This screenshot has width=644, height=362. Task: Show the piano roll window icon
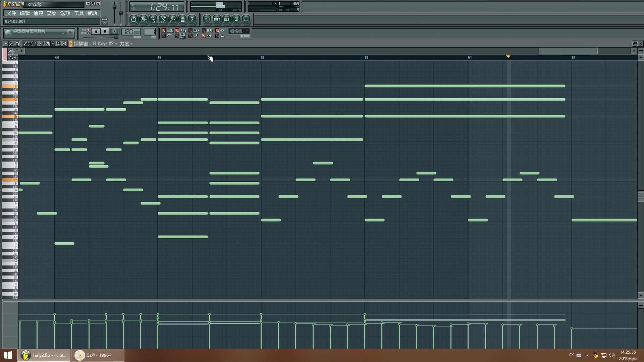click(226, 19)
